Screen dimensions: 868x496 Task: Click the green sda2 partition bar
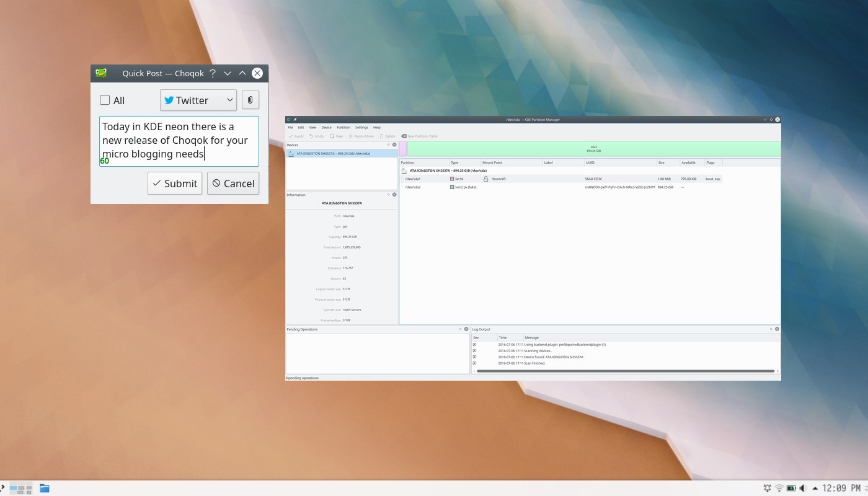[x=593, y=149]
